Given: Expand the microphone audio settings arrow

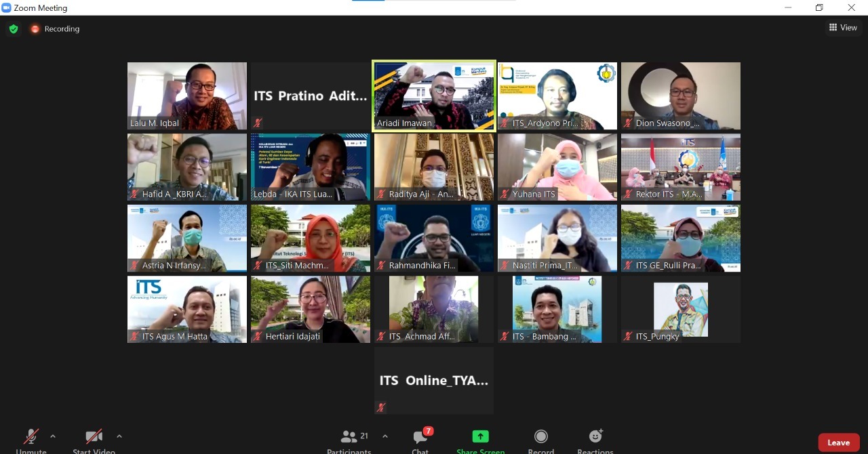Looking at the screenshot, I should (53, 437).
